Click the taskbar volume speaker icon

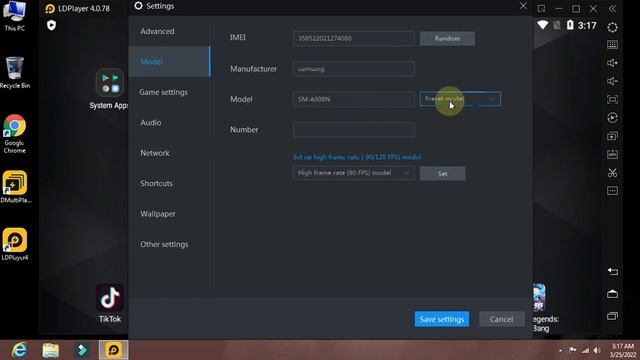(597, 350)
